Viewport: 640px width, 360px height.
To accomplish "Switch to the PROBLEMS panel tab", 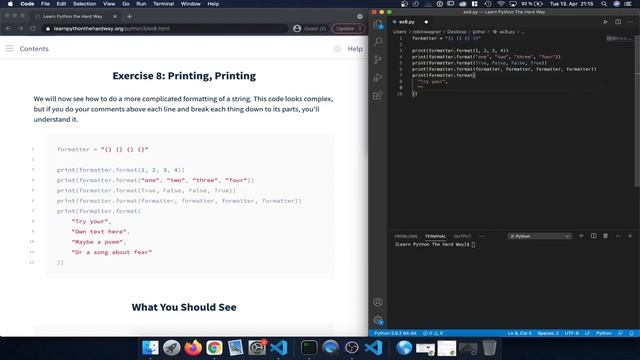I will pos(406,236).
